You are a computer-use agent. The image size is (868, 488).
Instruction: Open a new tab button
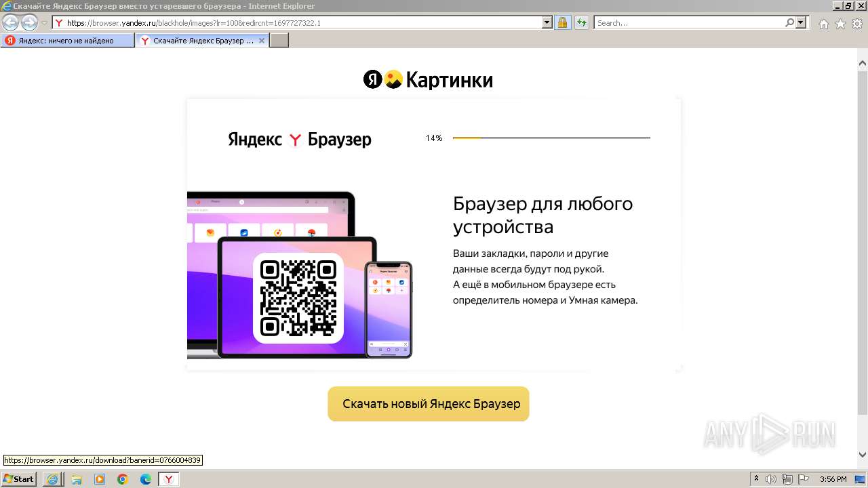click(279, 41)
